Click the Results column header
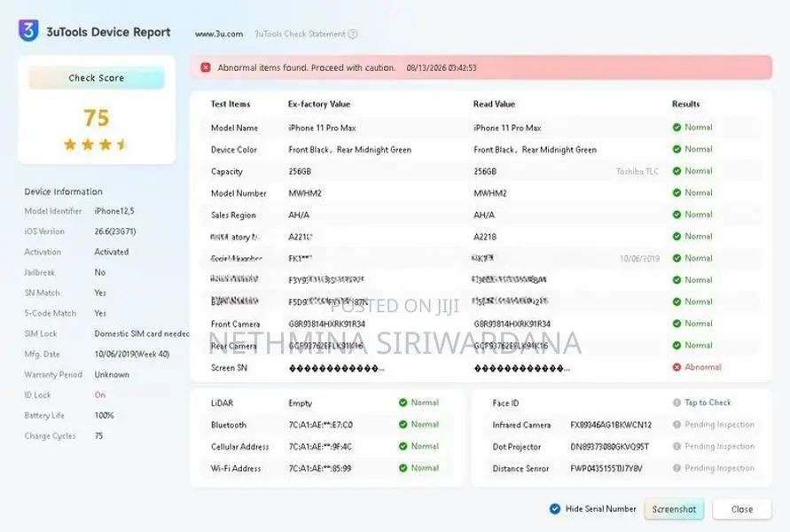 (685, 104)
